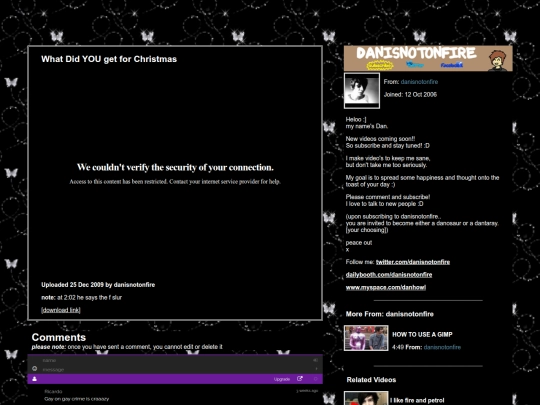540x405 pixels.
Task: Click commenter name Ricardo
Action: 53,392
